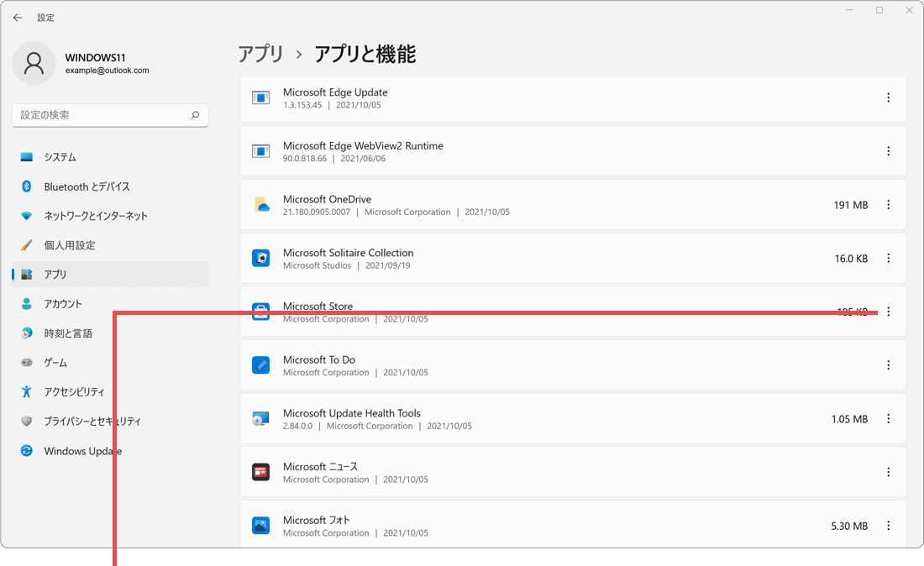Click the back arrow in title bar
Image resolution: width=924 pixels, height=566 pixels.
18,18
